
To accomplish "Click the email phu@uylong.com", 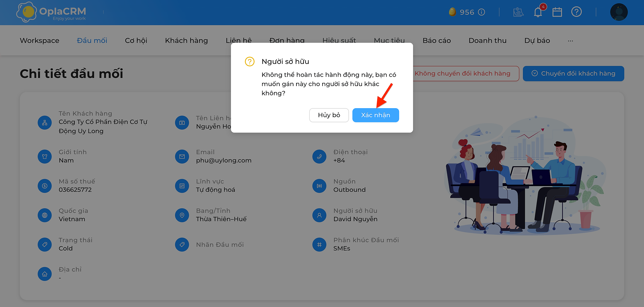I will (x=224, y=160).
